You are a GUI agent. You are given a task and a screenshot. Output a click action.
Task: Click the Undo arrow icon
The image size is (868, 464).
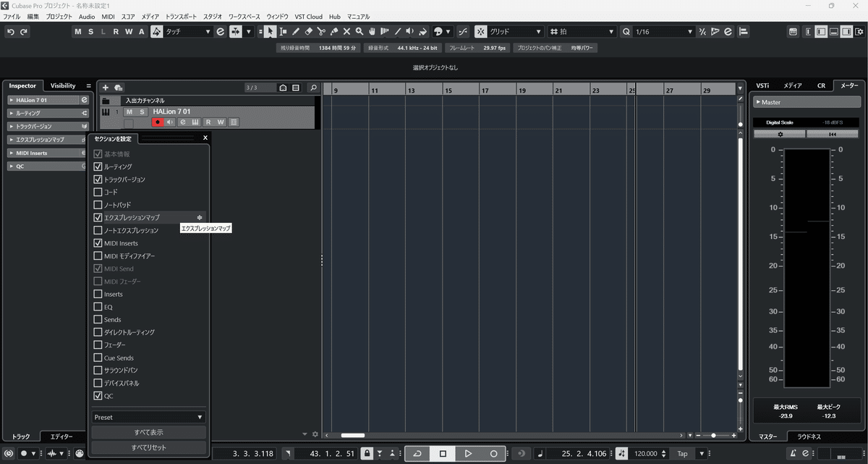point(11,32)
